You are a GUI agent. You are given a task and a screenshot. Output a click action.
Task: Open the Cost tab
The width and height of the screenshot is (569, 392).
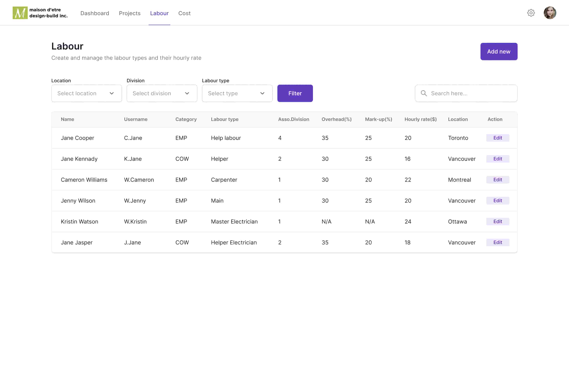click(x=184, y=13)
